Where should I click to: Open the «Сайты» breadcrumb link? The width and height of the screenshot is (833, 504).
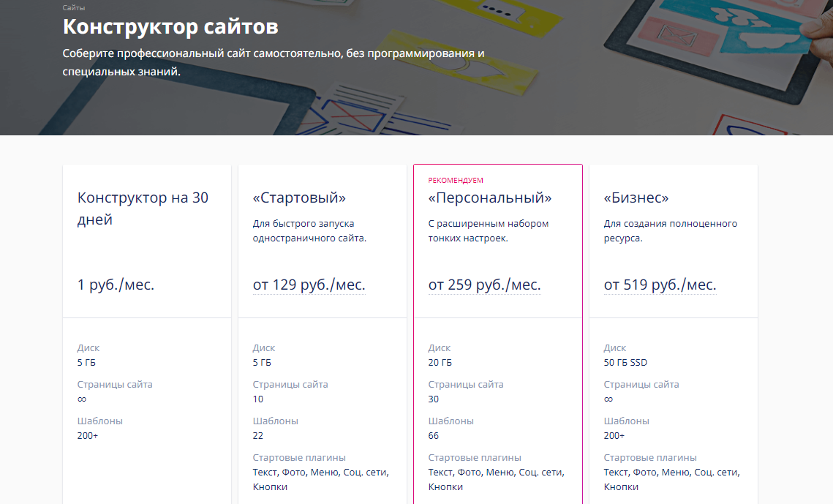coord(73,7)
